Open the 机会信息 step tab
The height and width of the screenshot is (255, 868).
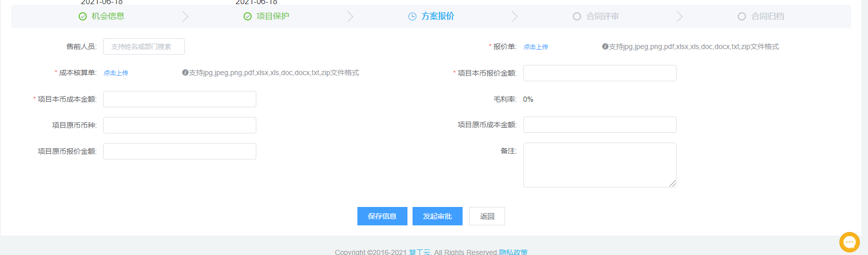pos(108,16)
